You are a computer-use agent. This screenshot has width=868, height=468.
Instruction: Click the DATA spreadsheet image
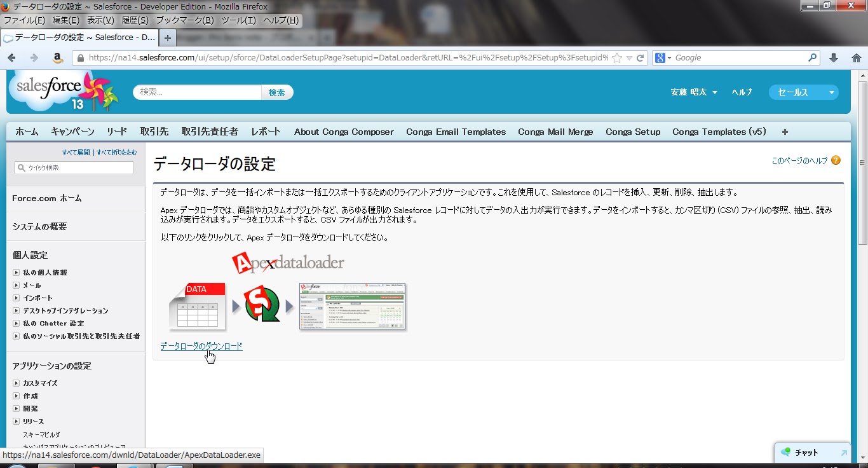coord(198,306)
